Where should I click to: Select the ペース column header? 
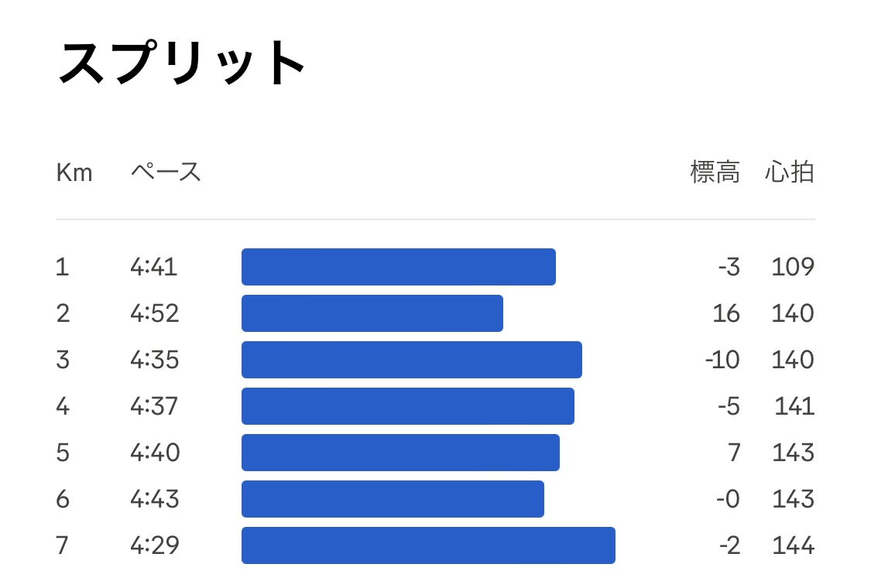coord(166,172)
